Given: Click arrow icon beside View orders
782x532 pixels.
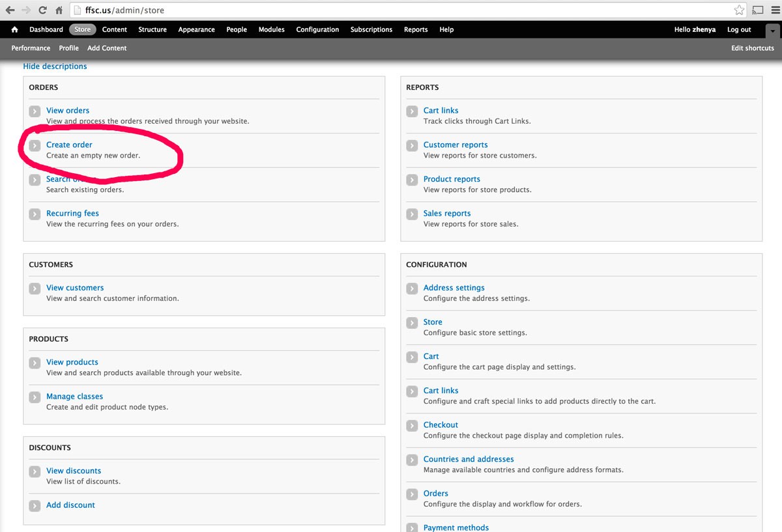Looking at the screenshot, I should (35, 111).
